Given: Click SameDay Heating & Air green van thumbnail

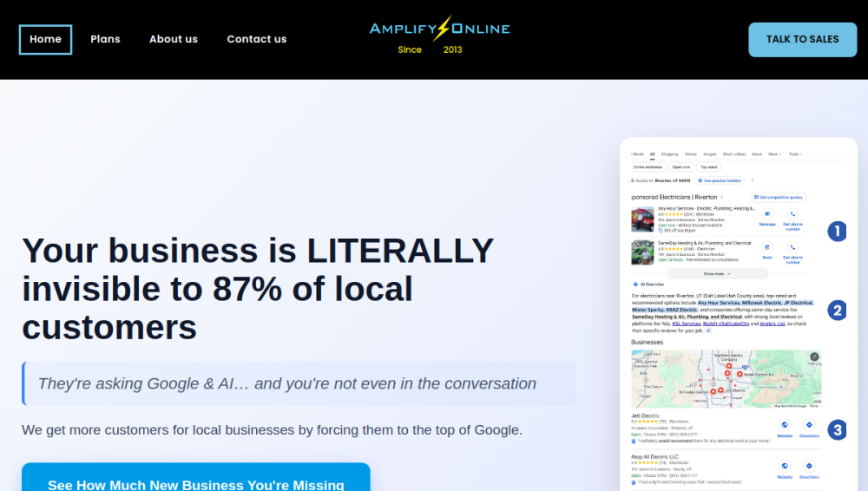Looking at the screenshot, I should 642,253.
